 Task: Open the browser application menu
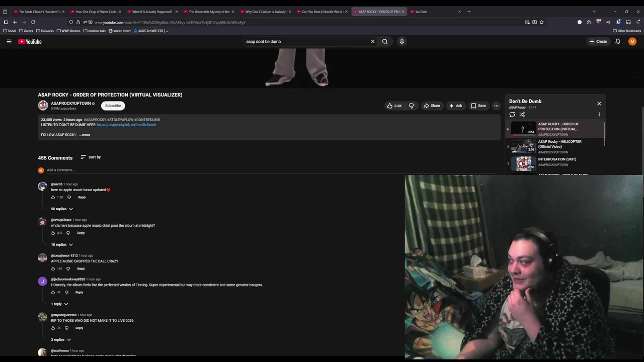pyautogui.click(x=638, y=22)
